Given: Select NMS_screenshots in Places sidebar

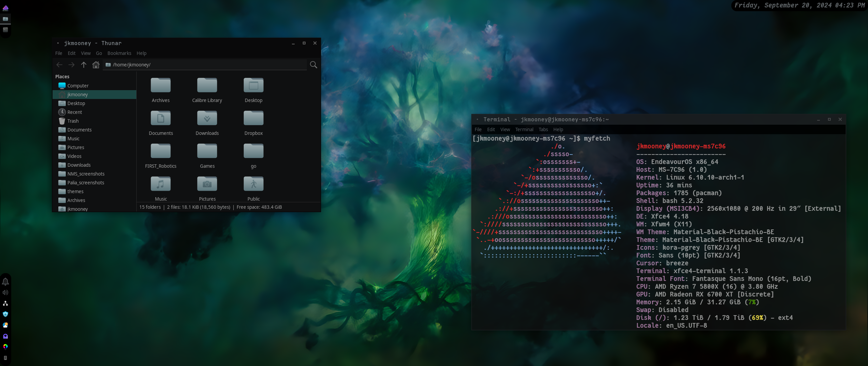Looking at the screenshot, I should (x=94, y=174).
